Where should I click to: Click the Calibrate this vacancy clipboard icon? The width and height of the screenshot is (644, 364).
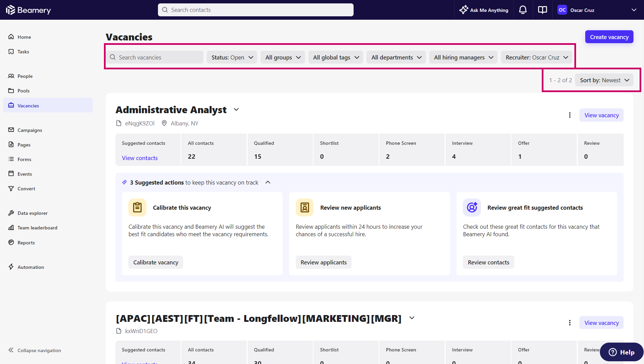[137, 207]
